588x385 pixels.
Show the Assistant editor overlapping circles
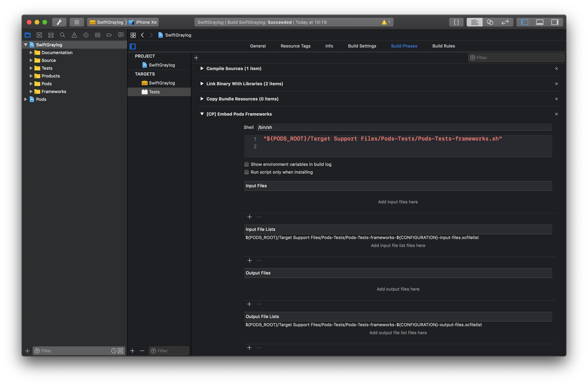pyautogui.click(x=490, y=22)
